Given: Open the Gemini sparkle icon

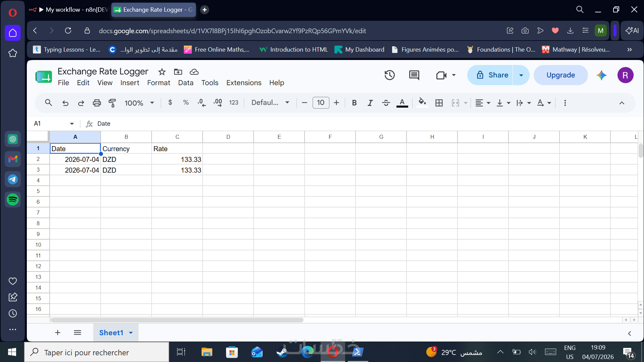Looking at the screenshot, I should tap(602, 75).
